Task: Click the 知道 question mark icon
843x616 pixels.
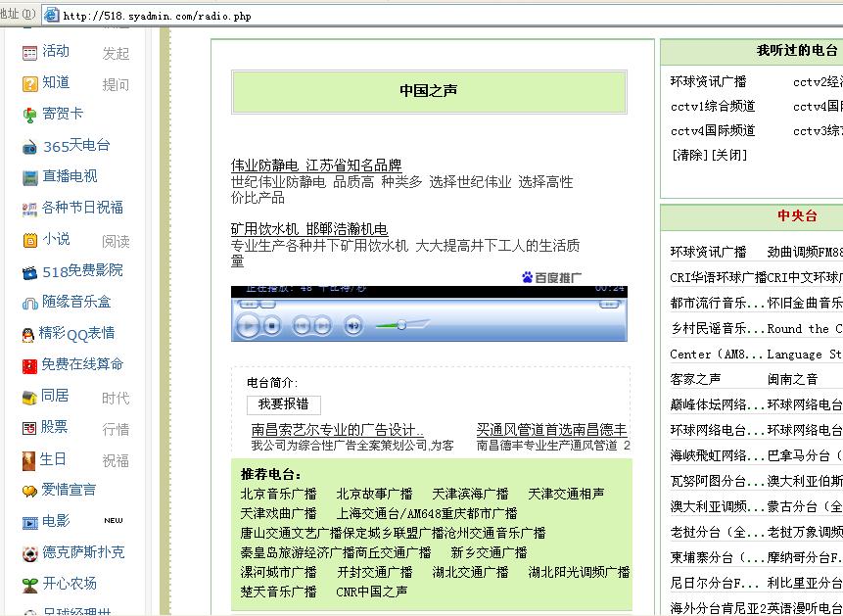Action: [29, 84]
